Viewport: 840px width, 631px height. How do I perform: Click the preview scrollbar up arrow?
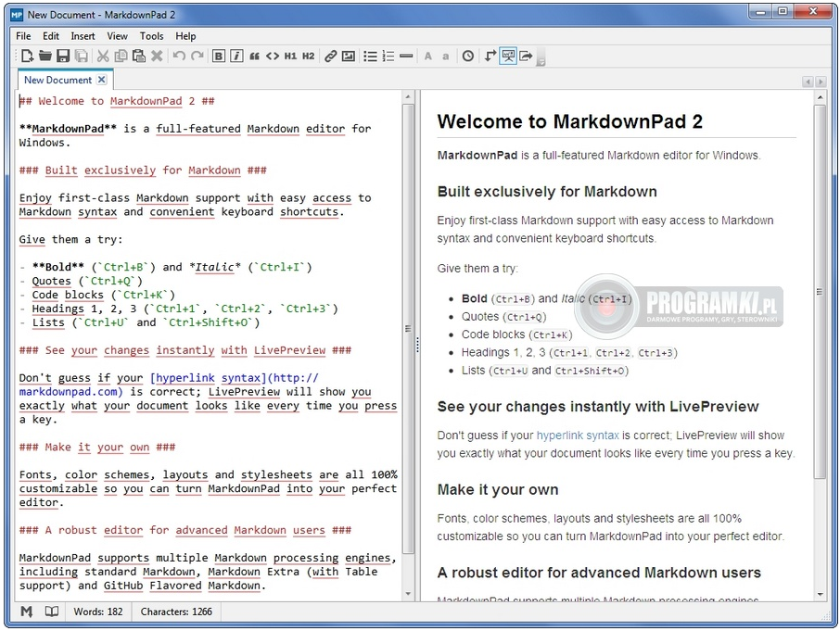(819, 98)
